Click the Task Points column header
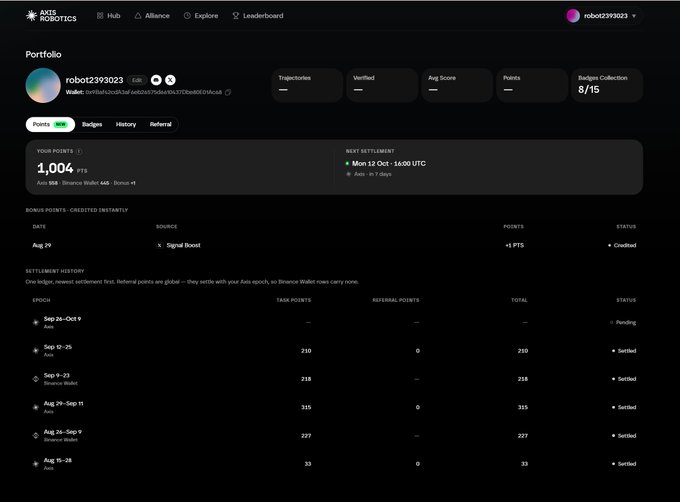 click(294, 300)
